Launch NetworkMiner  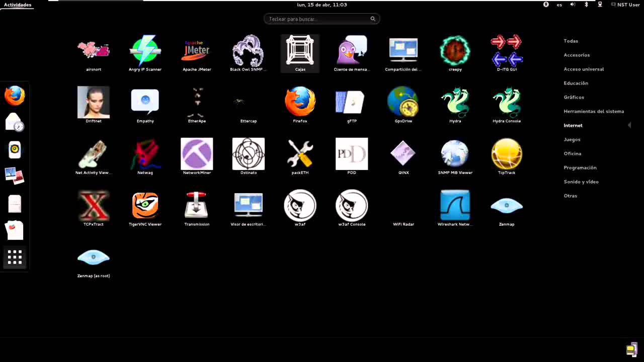pos(197,157)
